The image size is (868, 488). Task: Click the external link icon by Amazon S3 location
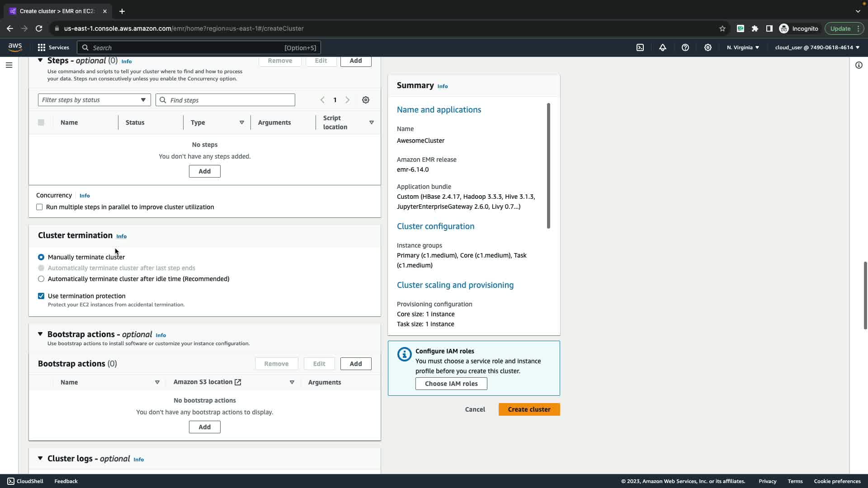[238, 382]
